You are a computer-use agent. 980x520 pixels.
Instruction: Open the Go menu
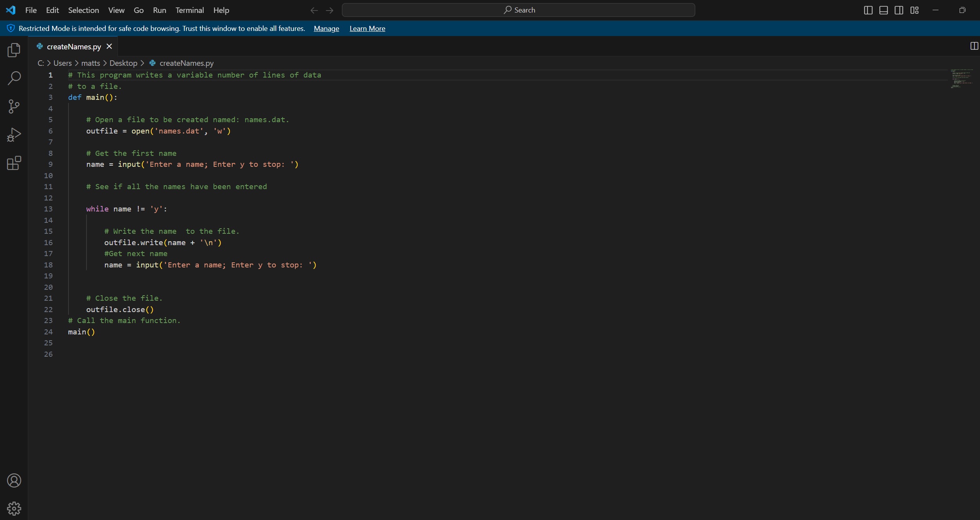pyautogui.click(x=139, y=10)
